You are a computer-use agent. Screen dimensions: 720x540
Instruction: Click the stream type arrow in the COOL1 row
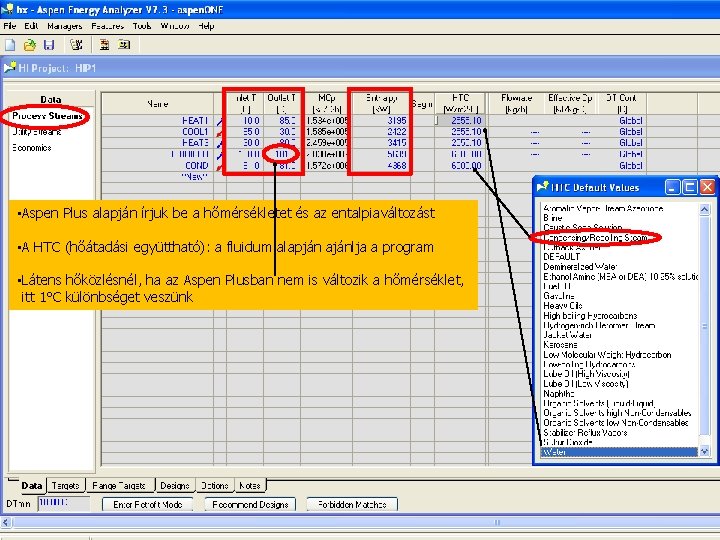pyautogui.click(x=220, y=132)
